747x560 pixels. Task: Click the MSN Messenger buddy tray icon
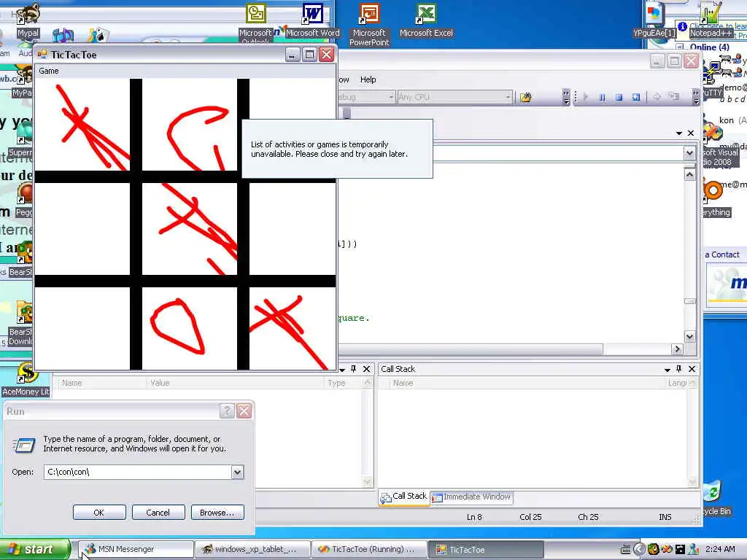[x=693, y=550]
